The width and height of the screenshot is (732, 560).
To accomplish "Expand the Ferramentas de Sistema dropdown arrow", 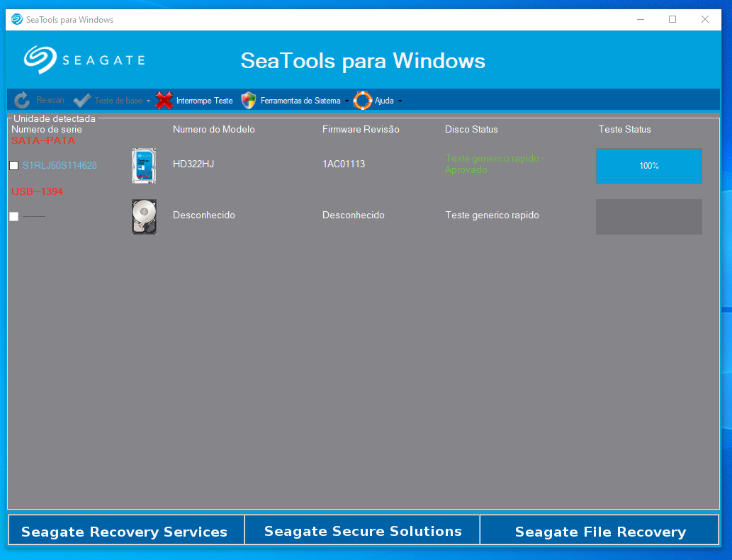I will pyautogui.click(x=347, y=101).
